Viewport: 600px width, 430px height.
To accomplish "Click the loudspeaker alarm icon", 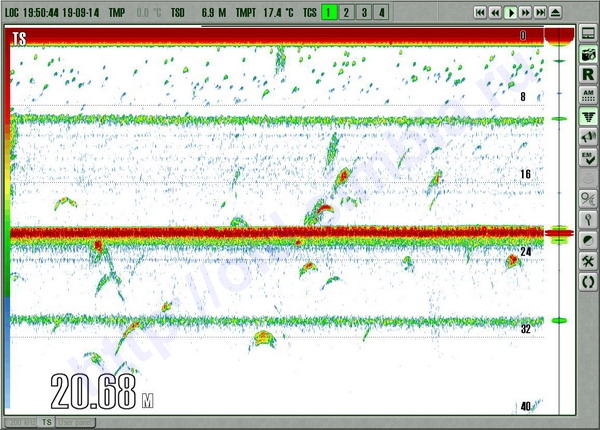I will 589,137.
